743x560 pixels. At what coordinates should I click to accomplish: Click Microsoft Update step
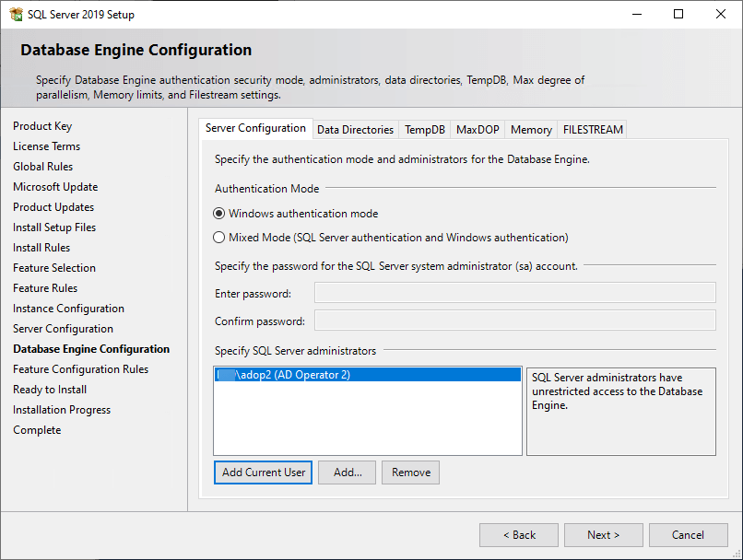(x=55, y=187)
